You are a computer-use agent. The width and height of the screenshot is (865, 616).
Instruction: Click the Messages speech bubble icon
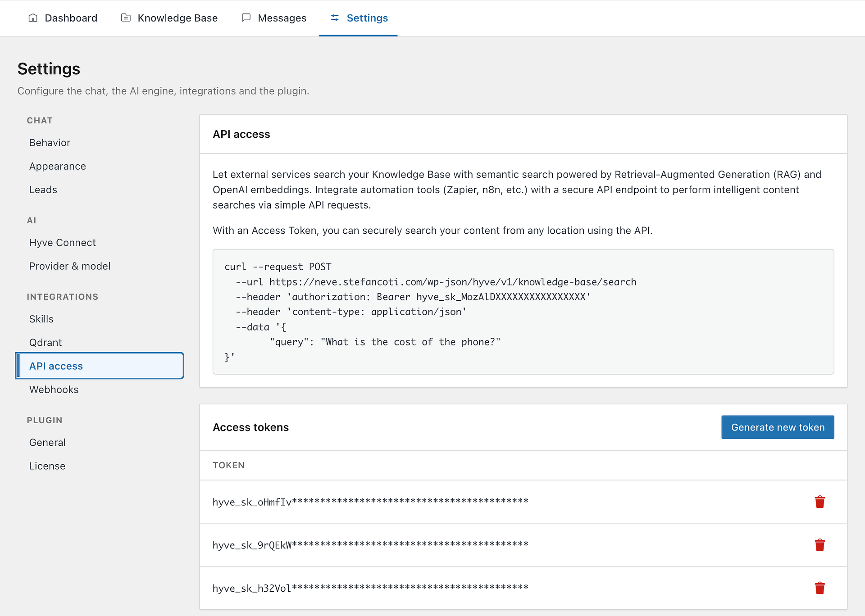click(x=246, y=18)
